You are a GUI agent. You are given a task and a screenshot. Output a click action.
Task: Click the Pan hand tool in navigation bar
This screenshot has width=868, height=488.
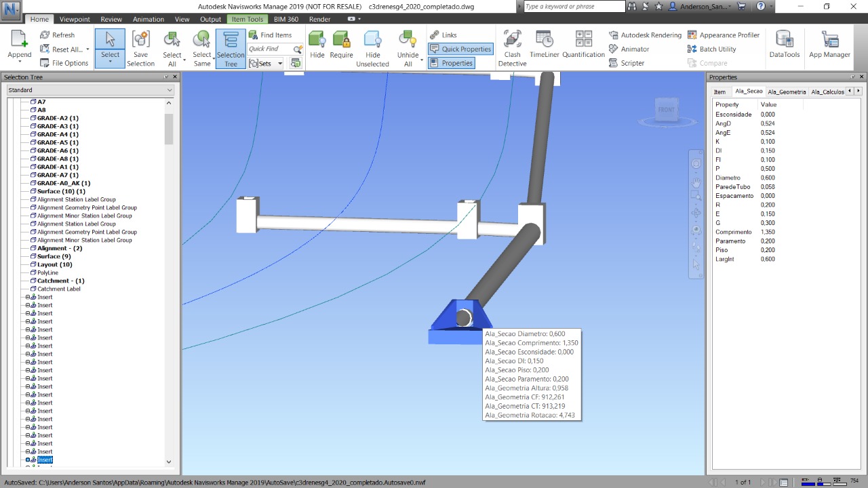pyautogui.click(x=696, y=182)
